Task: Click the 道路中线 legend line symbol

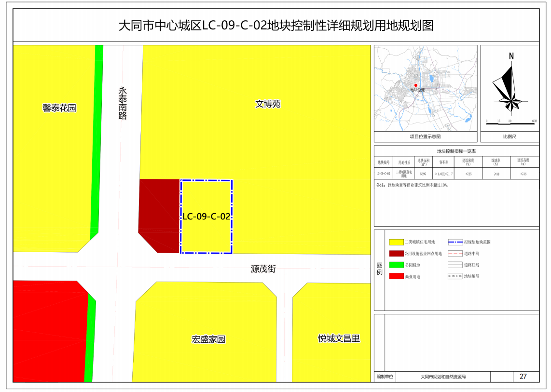Action: (455, 253)
